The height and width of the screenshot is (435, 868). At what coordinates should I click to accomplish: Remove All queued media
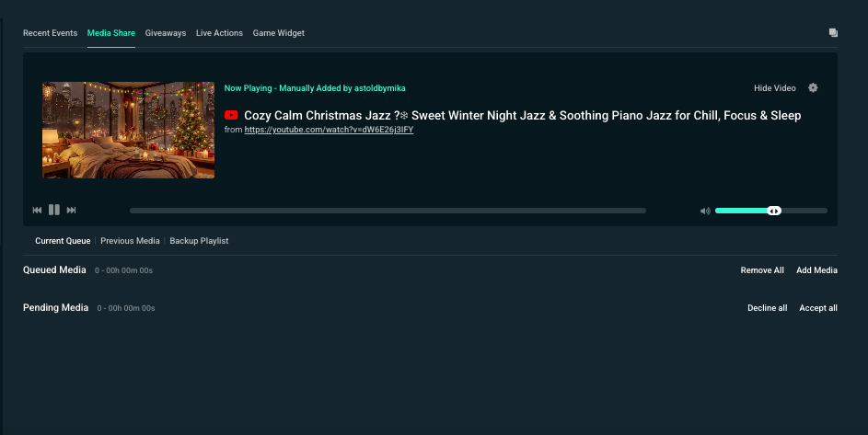pos(762,270)
